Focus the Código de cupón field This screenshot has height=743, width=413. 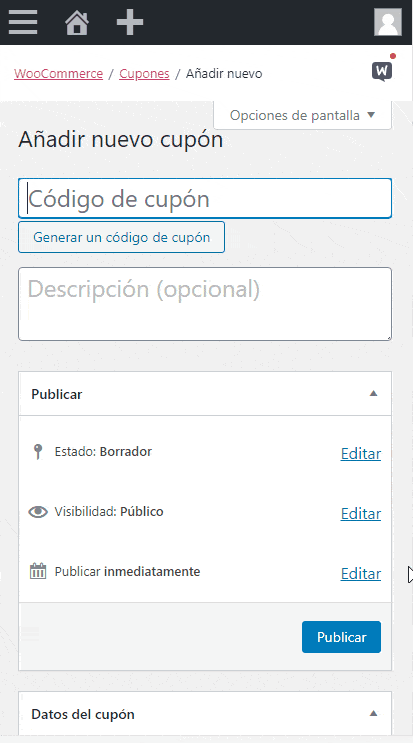(x=205, y=199)
